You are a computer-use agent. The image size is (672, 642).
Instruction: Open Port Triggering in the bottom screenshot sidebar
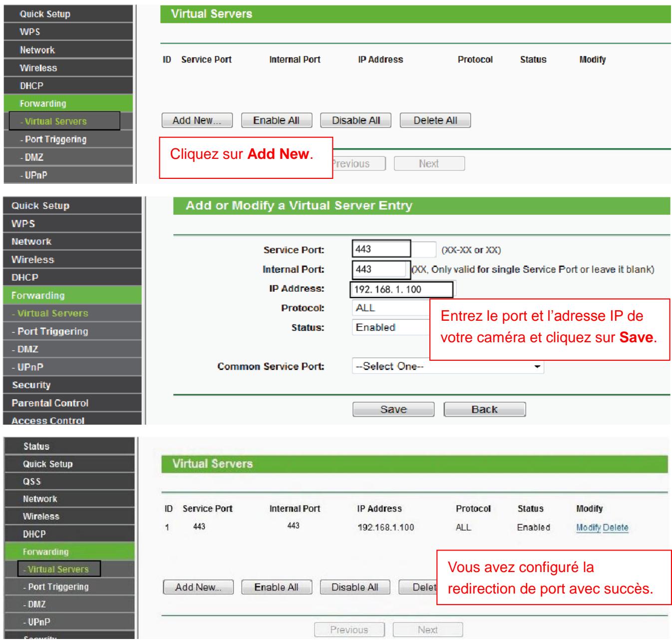click(69, 587)
